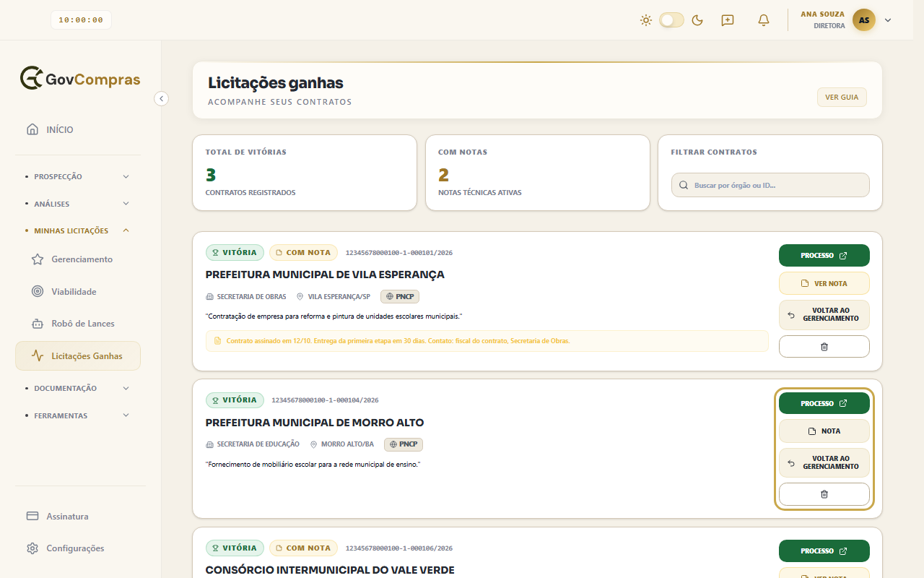
Task: Click Nota button for Morro Alto
Action: [824, 431]
